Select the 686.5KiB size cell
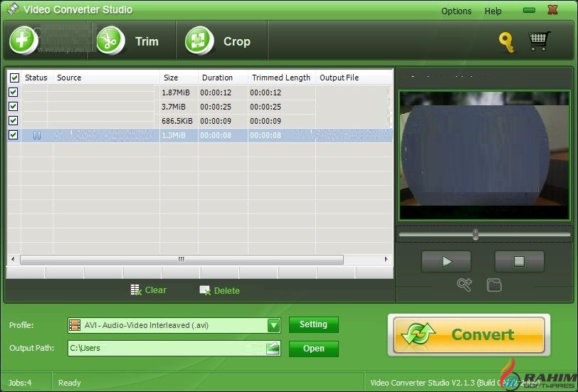 pyautogui.click(x=177, y=121)
